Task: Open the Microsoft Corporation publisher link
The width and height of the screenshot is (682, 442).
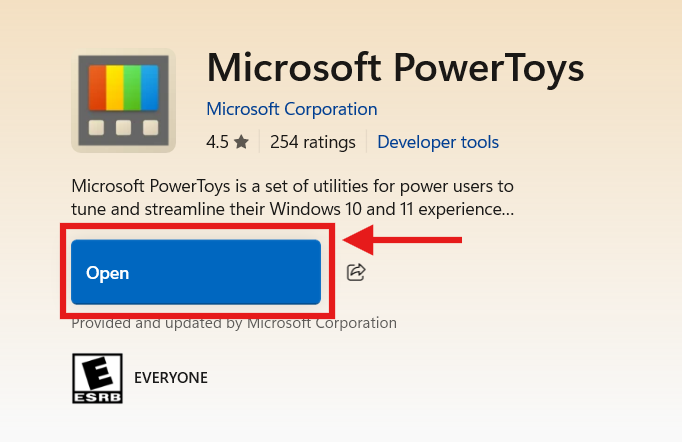Action: (x=291, y=109)
